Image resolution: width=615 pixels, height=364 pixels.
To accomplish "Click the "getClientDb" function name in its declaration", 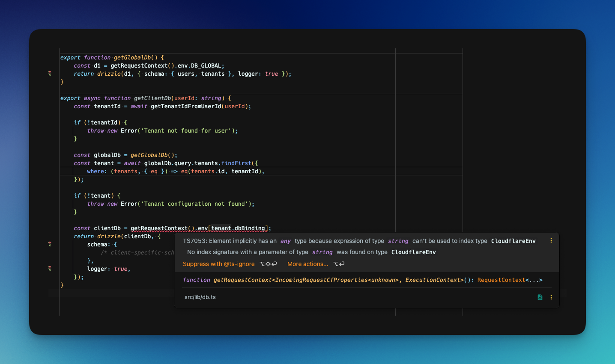I will (x=152, y=98).
